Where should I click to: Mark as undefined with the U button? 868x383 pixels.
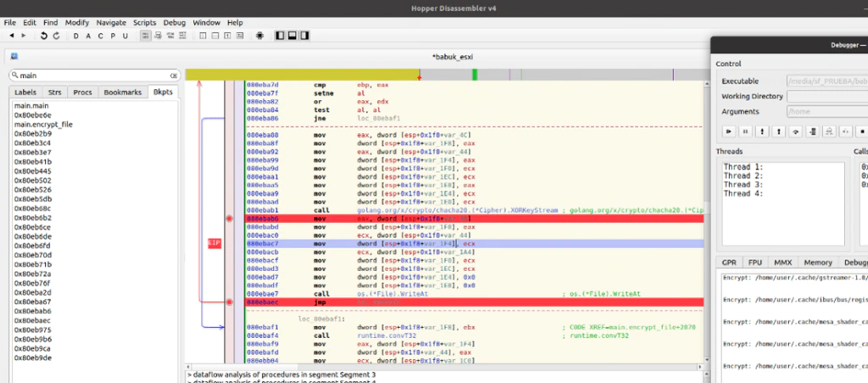pos(125,36)
